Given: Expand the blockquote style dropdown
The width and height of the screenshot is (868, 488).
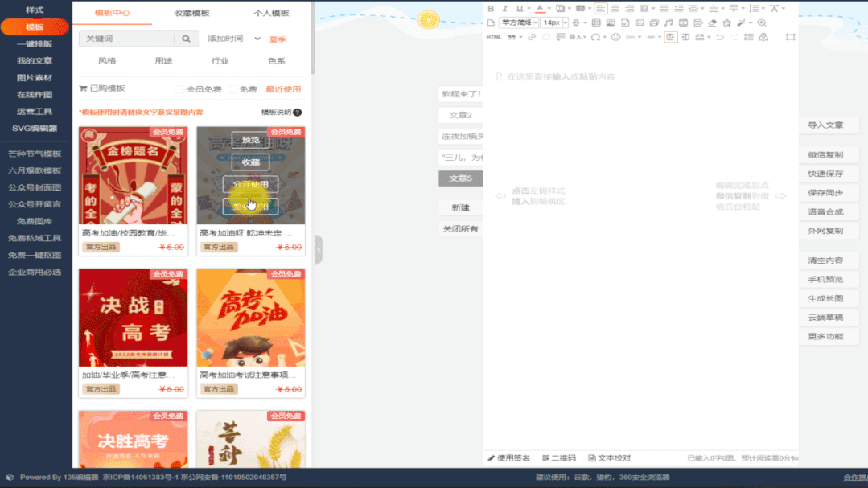Looking at the screenshot, I should (x=520, y=37).
